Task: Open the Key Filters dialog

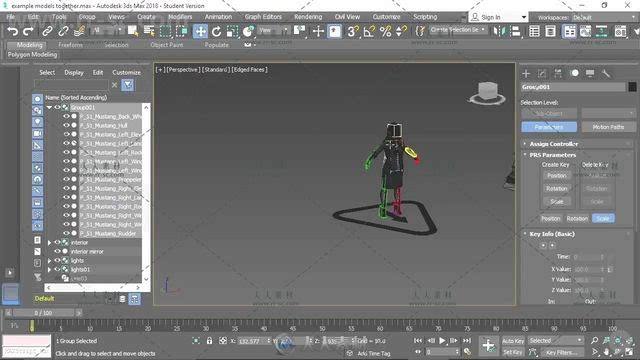Action: [x=562, y=352]
